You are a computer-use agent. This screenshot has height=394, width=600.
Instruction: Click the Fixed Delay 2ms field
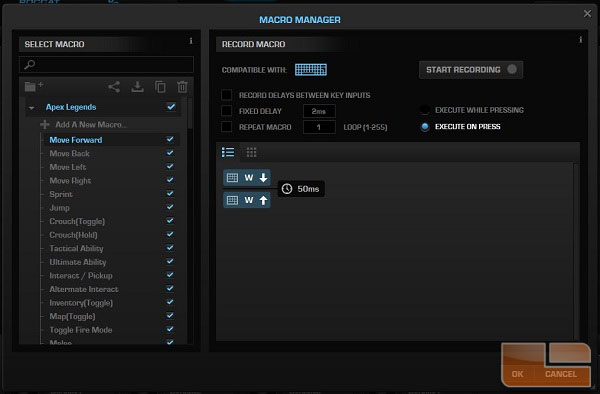[x=319, y=111]
